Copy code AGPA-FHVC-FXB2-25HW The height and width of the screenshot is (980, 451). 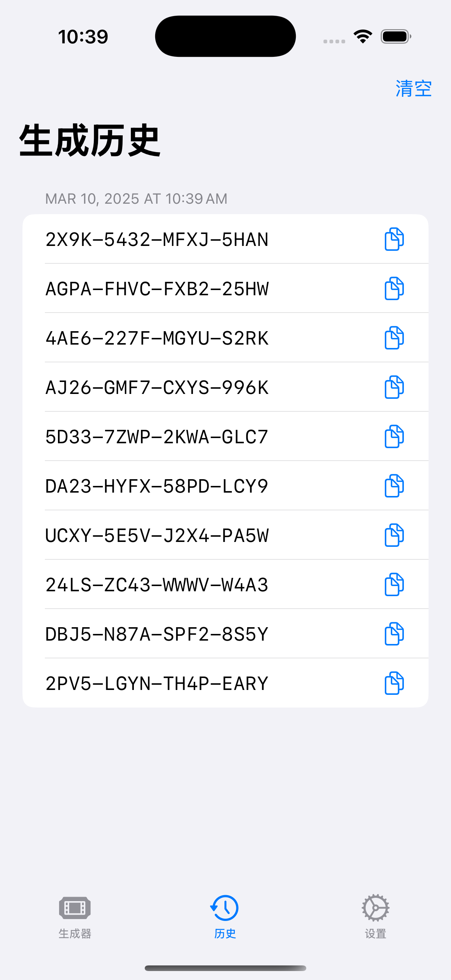394,289
